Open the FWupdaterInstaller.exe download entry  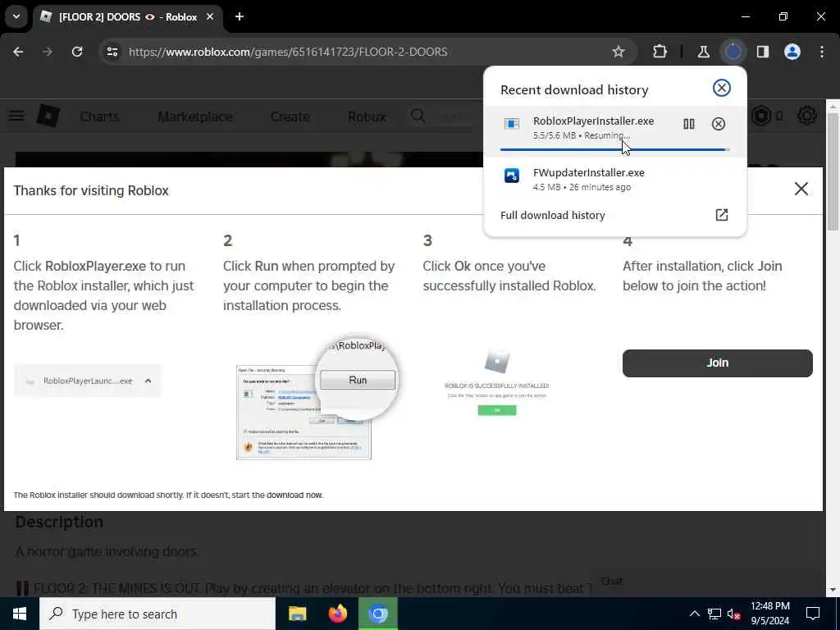click(x=614, y=180)
